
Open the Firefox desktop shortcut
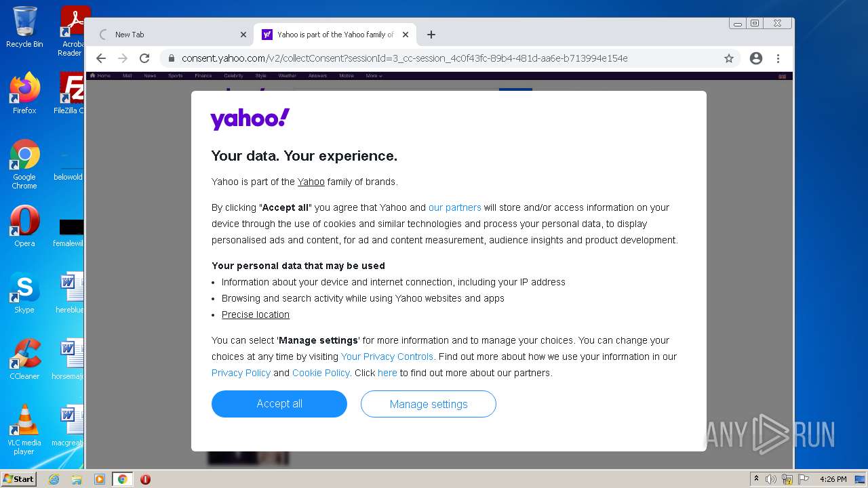(24, 94)
